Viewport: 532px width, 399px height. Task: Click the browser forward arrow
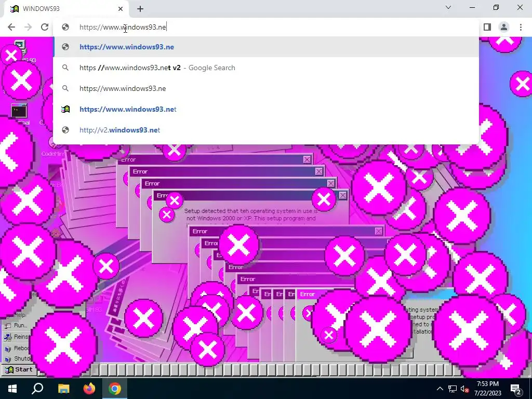[x=28, y=27]
